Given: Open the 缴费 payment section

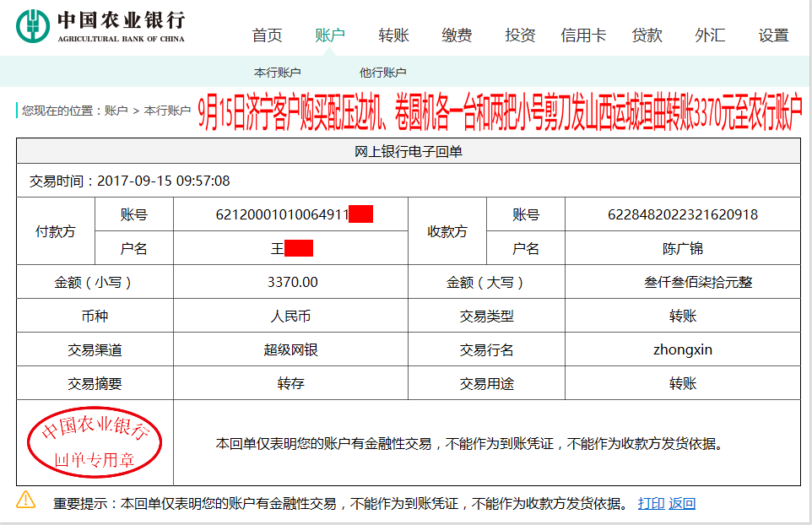Looking at the screenshot, I should 456,35.
